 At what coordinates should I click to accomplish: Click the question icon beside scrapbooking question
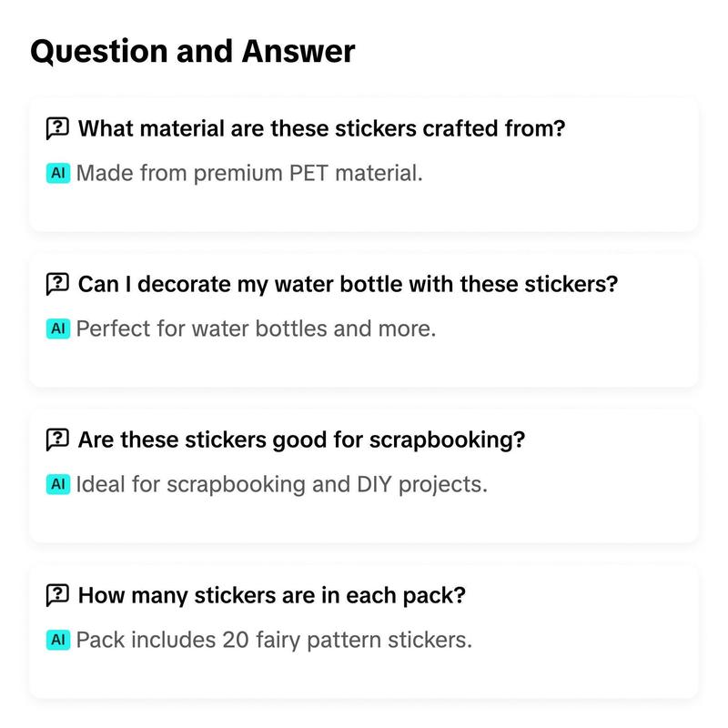tap(57, 440)
